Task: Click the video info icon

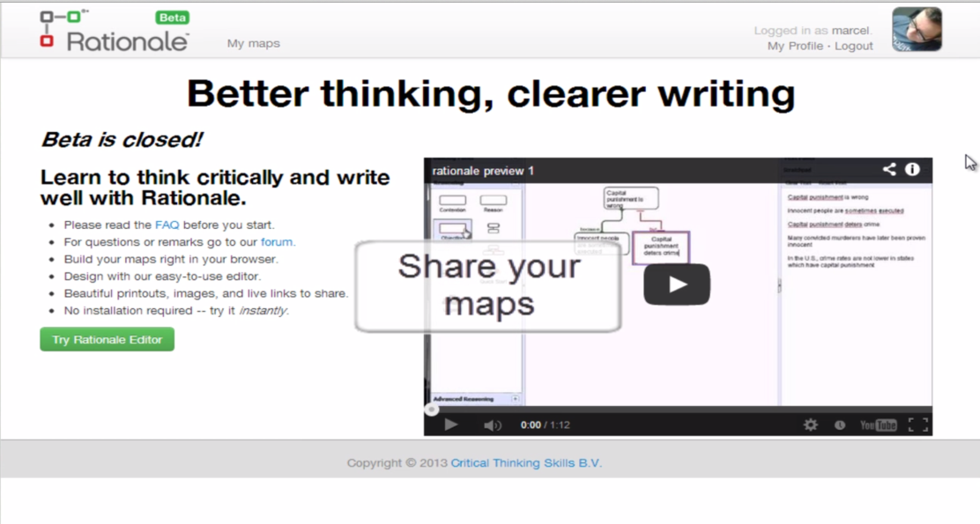Action: point(912,169)
